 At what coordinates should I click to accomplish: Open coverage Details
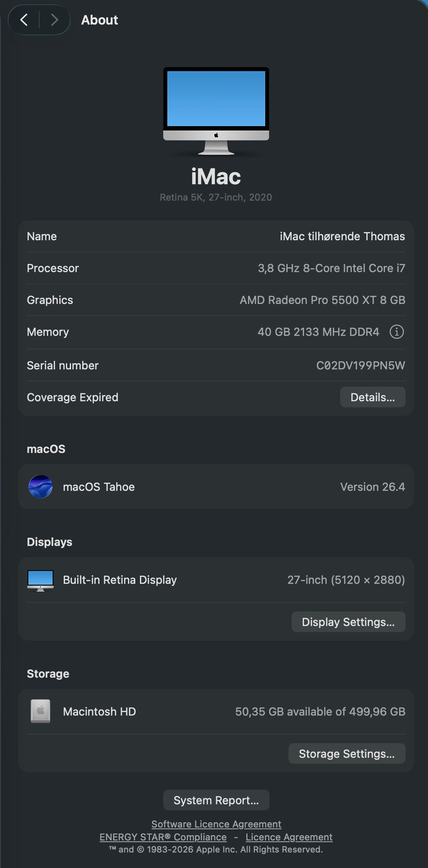tap(373, 397)
